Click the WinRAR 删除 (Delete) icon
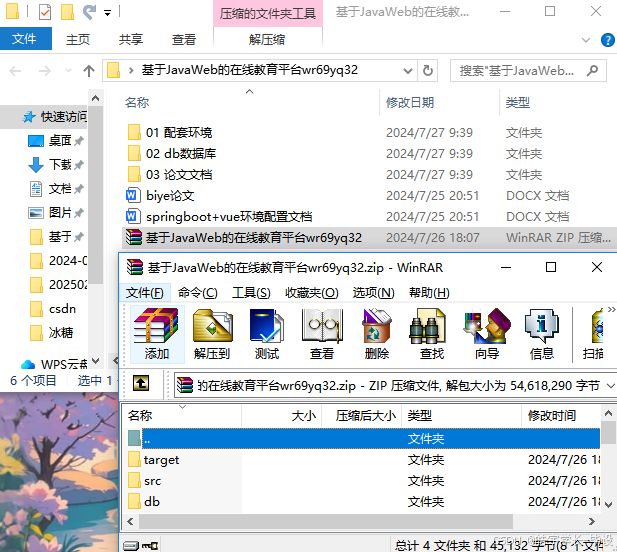617x552 pixels. click(x=377, y=334)
